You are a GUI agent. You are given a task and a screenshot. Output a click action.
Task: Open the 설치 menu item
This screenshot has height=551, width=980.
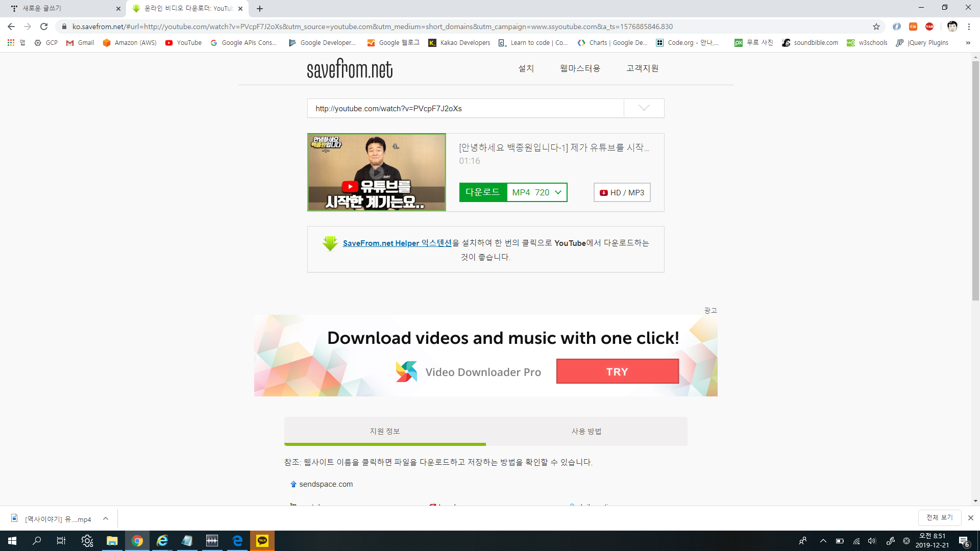point(526,68)
